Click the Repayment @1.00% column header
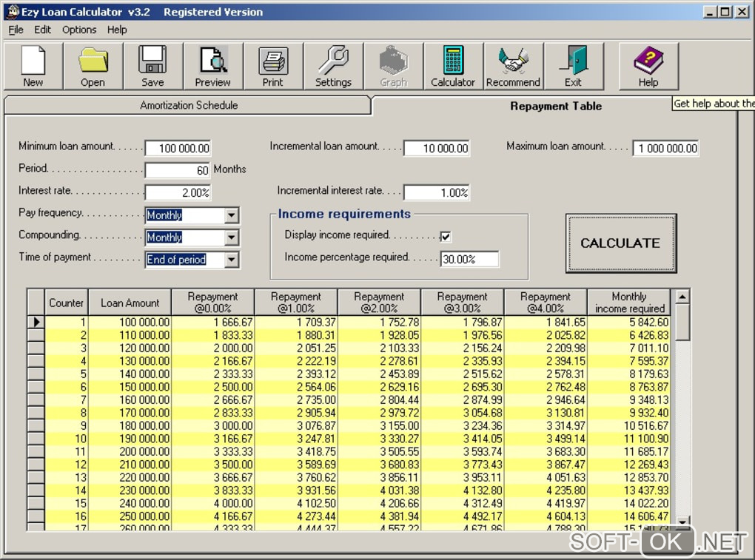The height and width of the screenshot is (560, 755). (296, 303)
